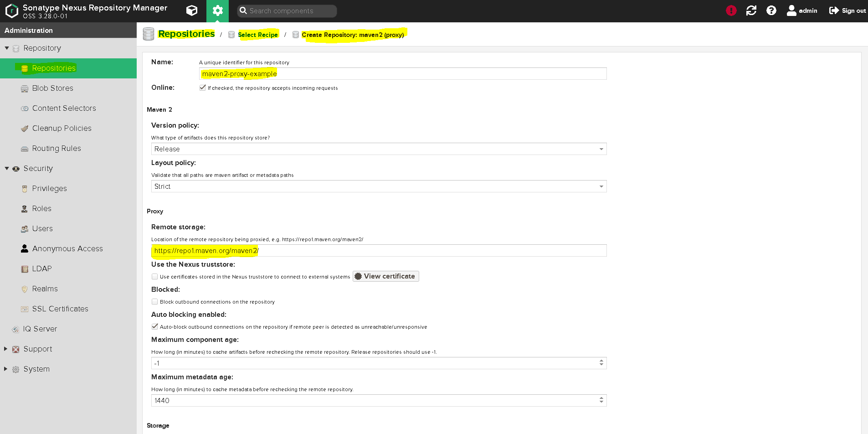The height and width of the screenshot is (434, 868).
Task: Check the Blocked outbound connections option
Action: [155, 302]
